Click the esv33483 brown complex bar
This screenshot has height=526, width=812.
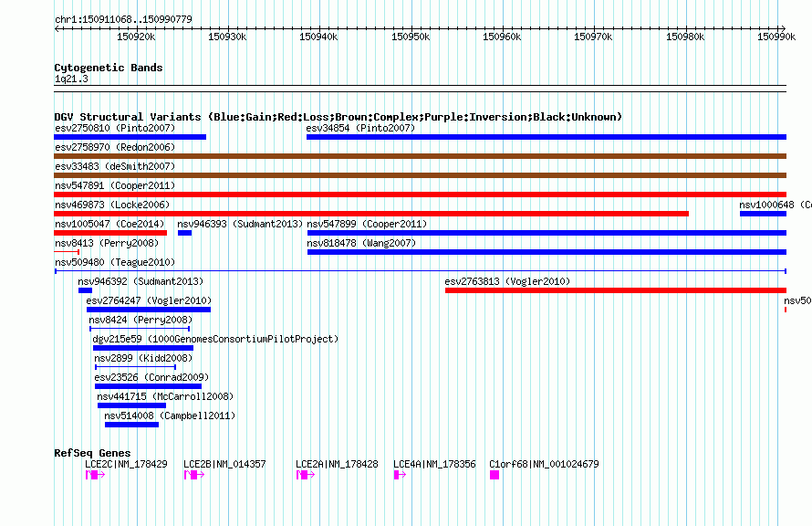(420, 175)
